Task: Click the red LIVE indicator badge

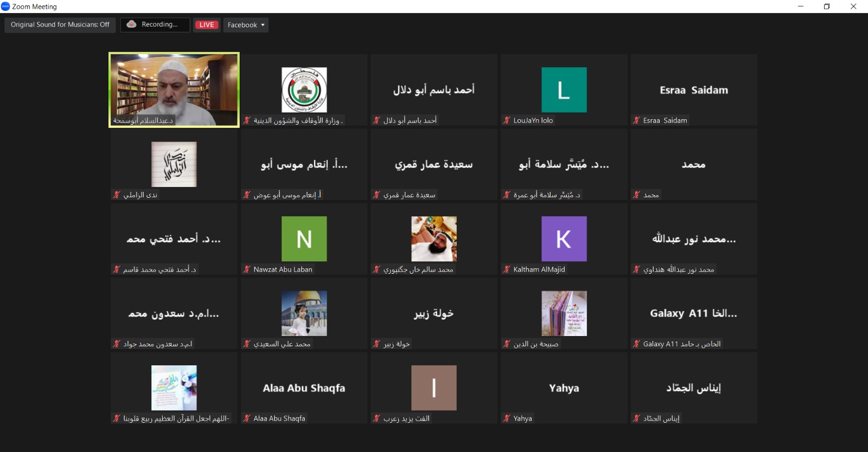Action: 207,25
